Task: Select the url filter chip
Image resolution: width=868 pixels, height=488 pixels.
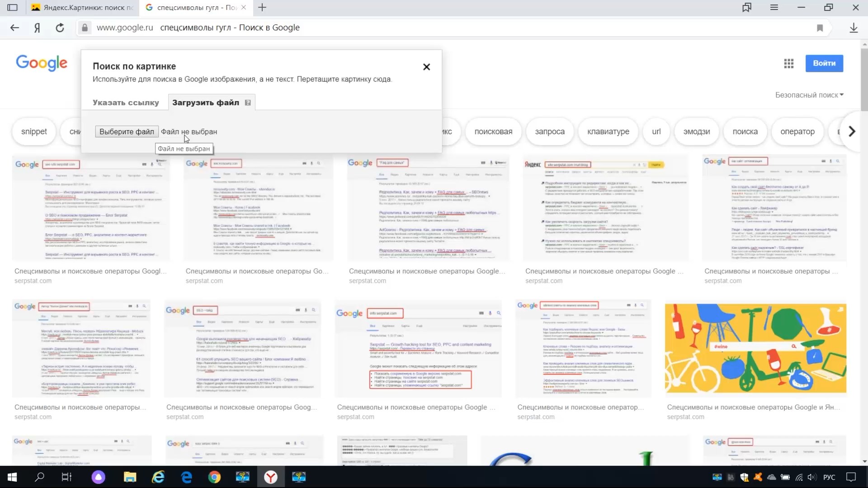Action: pos(656,131)
